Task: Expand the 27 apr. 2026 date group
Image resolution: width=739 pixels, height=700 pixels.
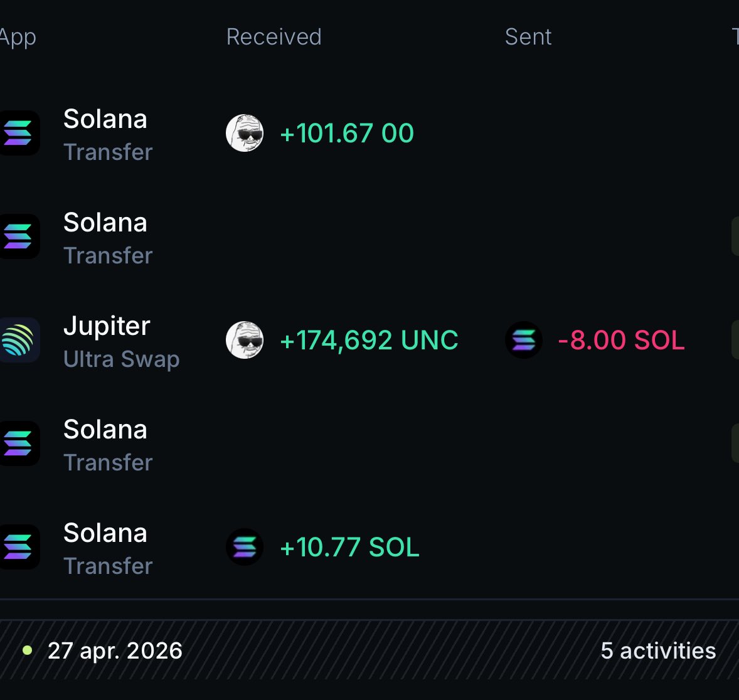Action: point(115,650)
